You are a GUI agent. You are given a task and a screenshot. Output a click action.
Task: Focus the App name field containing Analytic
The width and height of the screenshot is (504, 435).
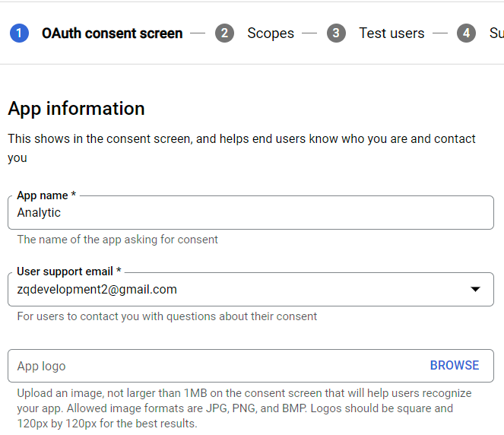click(251, 213)
